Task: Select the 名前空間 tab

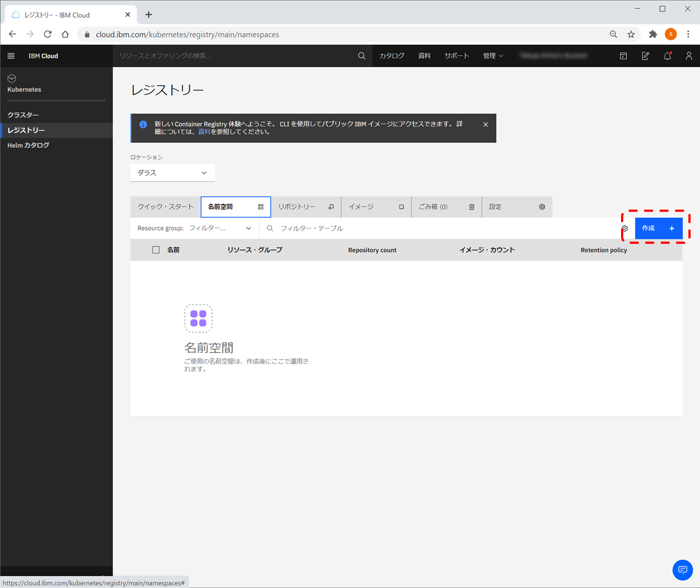Action: pyautogui.click(x=236, y=207)
